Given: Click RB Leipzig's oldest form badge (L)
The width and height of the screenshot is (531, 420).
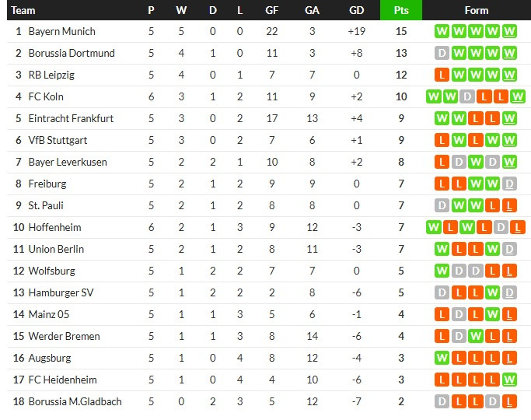Looking at the screenshot, I should point(442,75).
